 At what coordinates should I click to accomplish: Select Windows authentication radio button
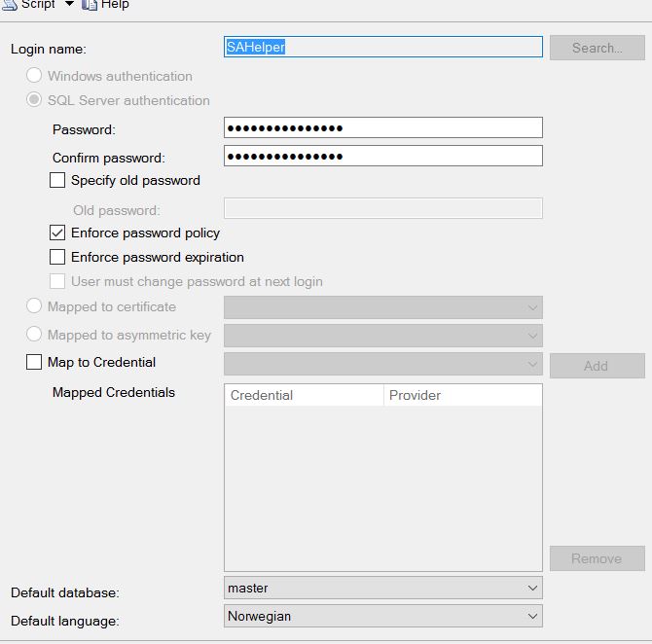click(34, 76)
